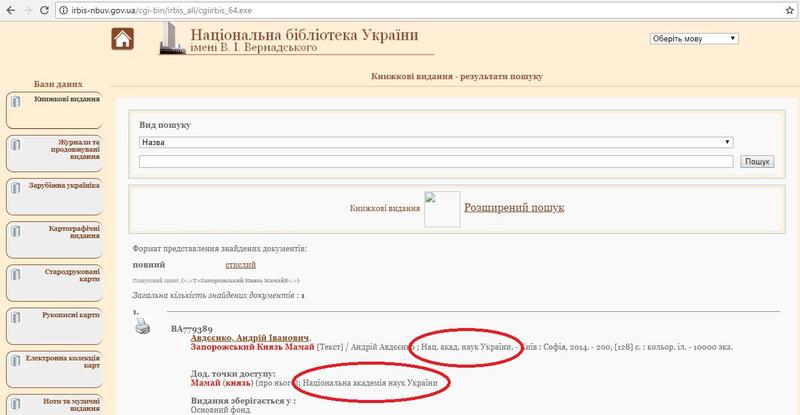
Task: Open the Стародруковані карти database
Action: 54,283
